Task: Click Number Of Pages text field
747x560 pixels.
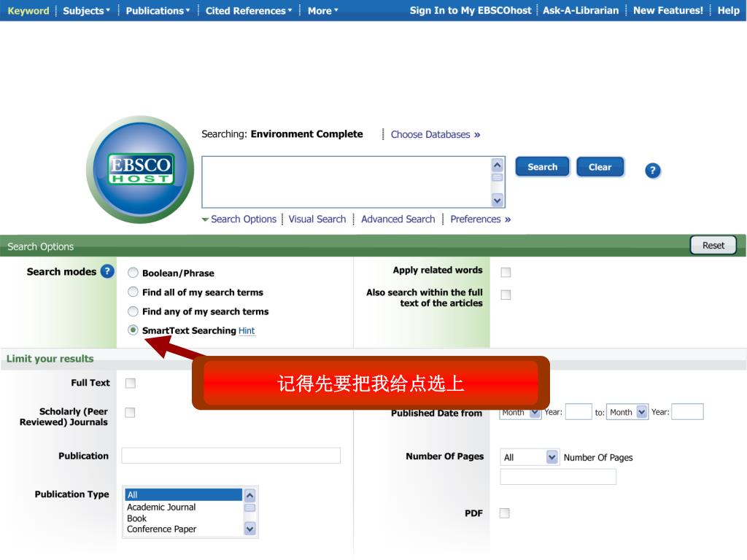Action: tap(558, 477)
